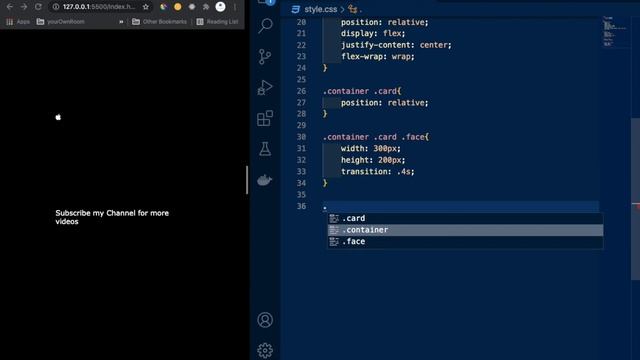Screen dimensions: 640x360
Task: Click the address bar URL
Action: pyautogui.click(x=99, y=7)
